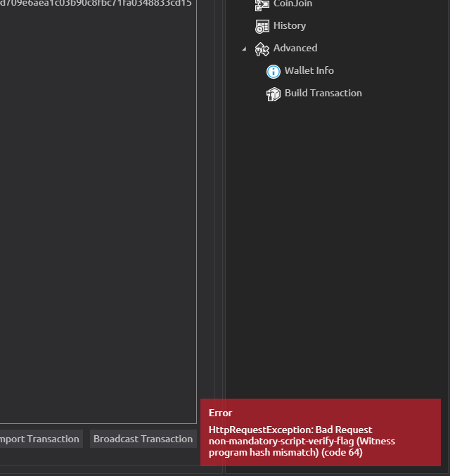Click the transaction hash text line
The width and height of the screenshot is (450, 476).
tap(96, 4)
